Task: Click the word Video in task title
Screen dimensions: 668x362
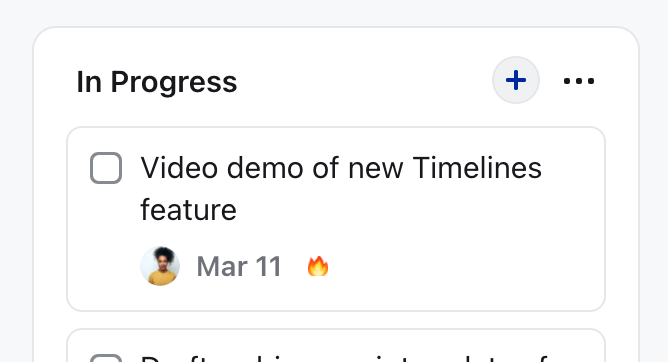Action: 179,168
